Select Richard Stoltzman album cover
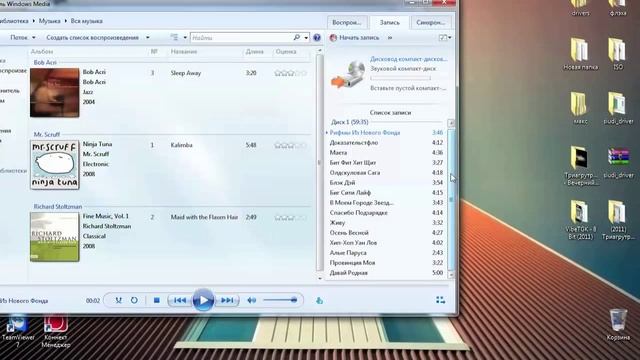Image resolution: width=640 pixels, height=360 pixels. pos(54,237)
